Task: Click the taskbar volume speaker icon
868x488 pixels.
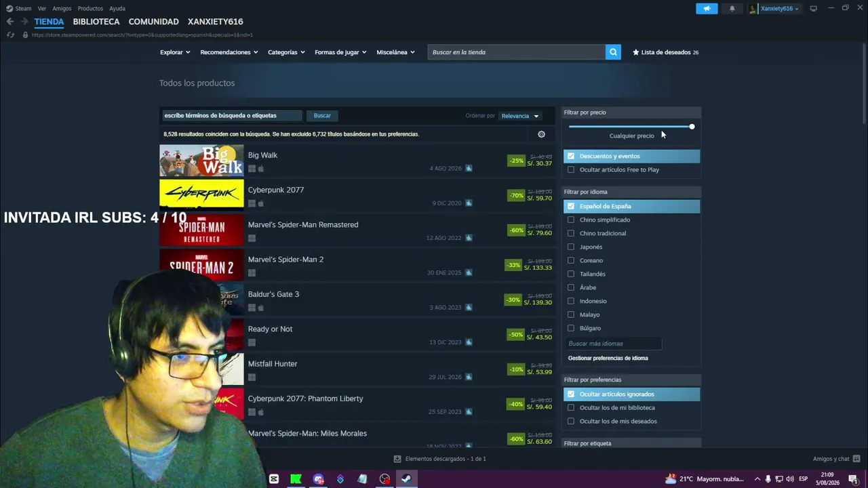Action: click(x=790, y=479)
